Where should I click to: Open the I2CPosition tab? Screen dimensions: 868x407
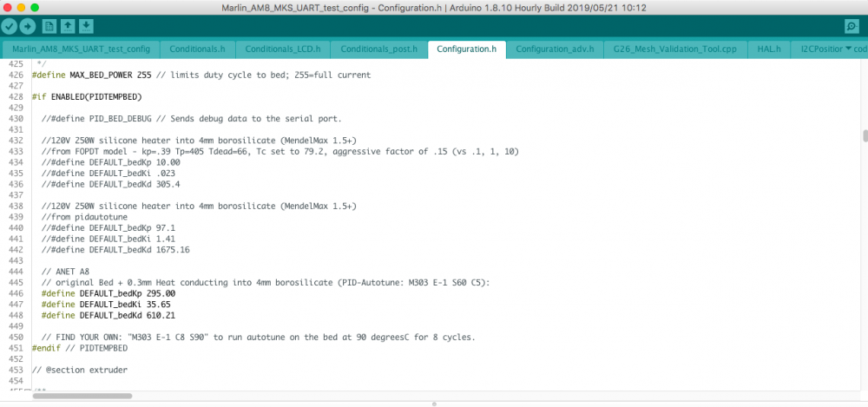[x=821, y=49]
